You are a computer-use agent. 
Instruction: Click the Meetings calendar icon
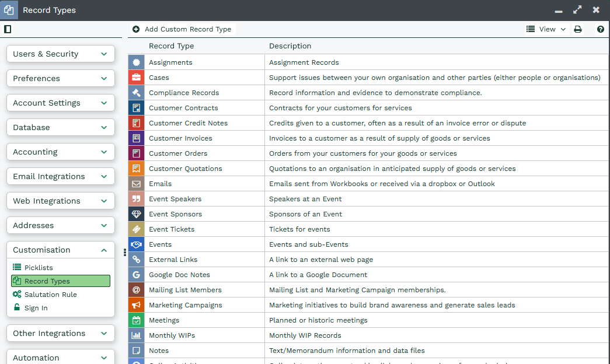coord(136,320)
